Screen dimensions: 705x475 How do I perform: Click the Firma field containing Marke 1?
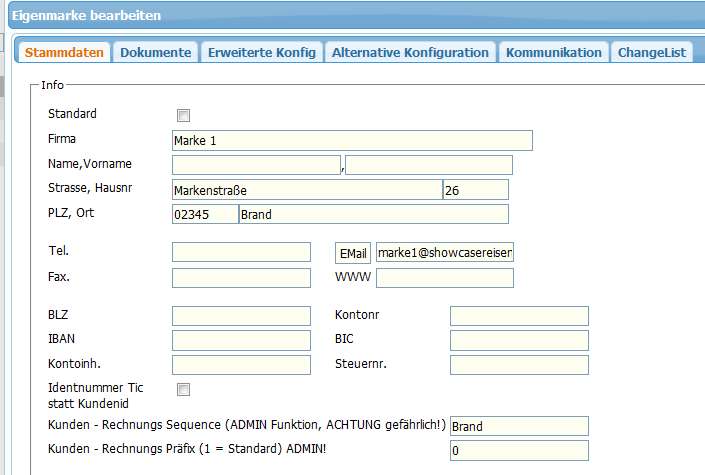pyautogui.click(x=352, y=141)
